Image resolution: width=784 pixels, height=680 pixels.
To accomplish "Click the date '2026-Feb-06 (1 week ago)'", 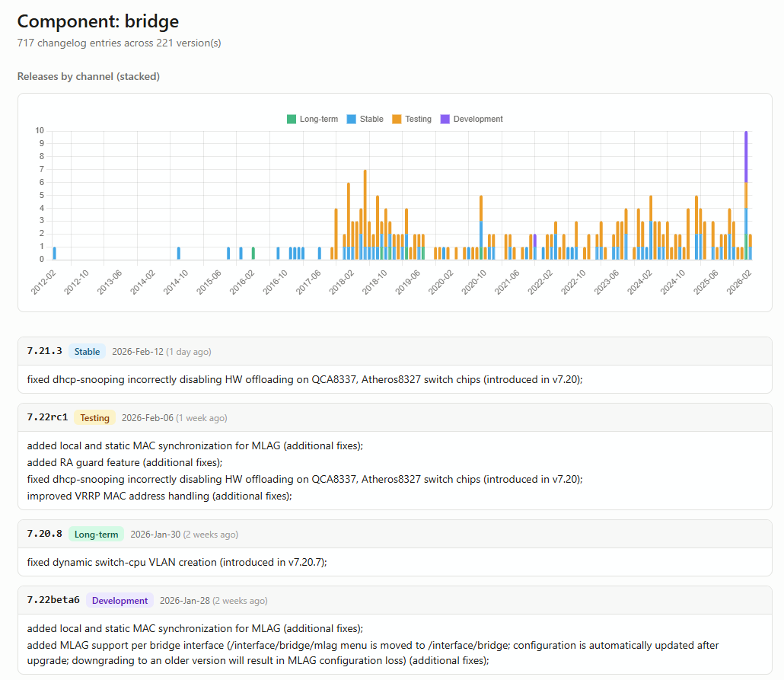I will pos(174,418).
